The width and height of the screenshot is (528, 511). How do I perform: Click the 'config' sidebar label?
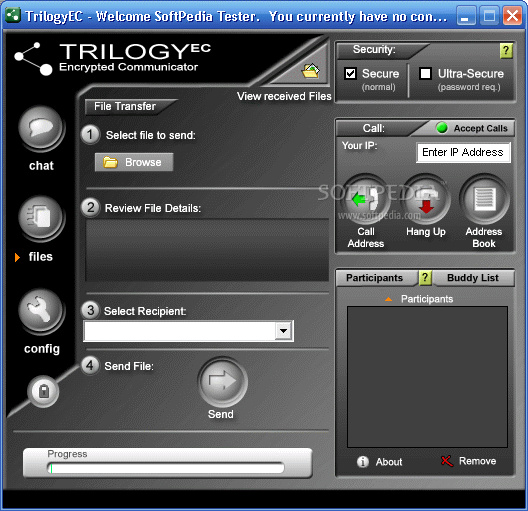pos(42,349)
